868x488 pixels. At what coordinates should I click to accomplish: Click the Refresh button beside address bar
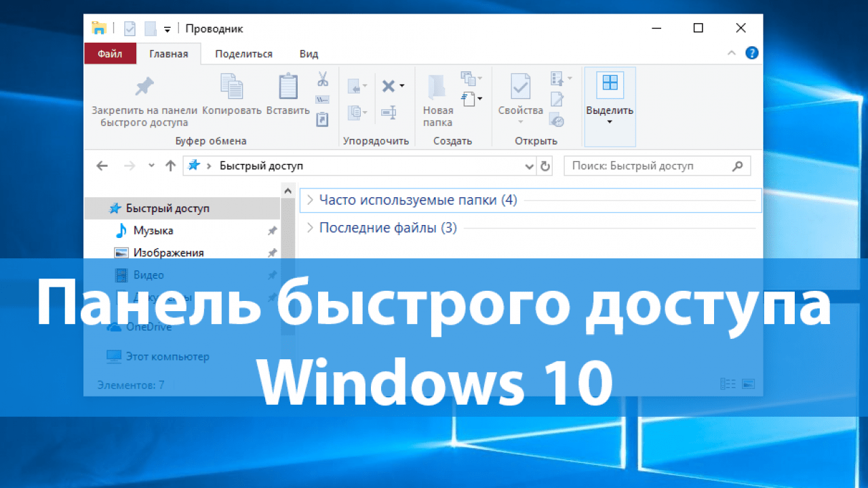click(x=546, y=166)
